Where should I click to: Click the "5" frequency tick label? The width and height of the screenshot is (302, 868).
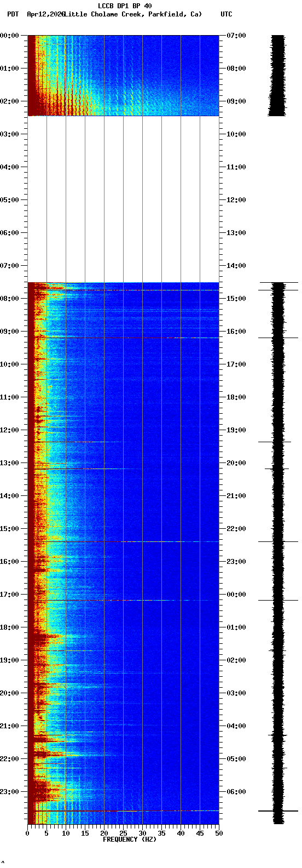click(x=47, y=833)
